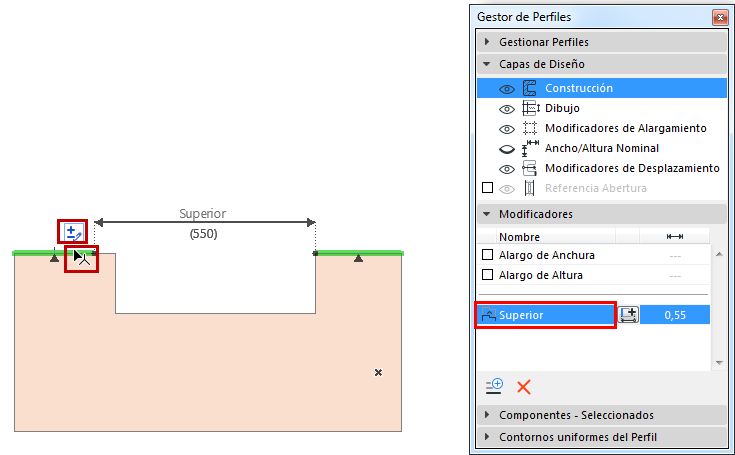Image resolution: width=735 pixels, height=455 pixels.
Task: Click the node at notch right top corner
Action: point(315,254)
